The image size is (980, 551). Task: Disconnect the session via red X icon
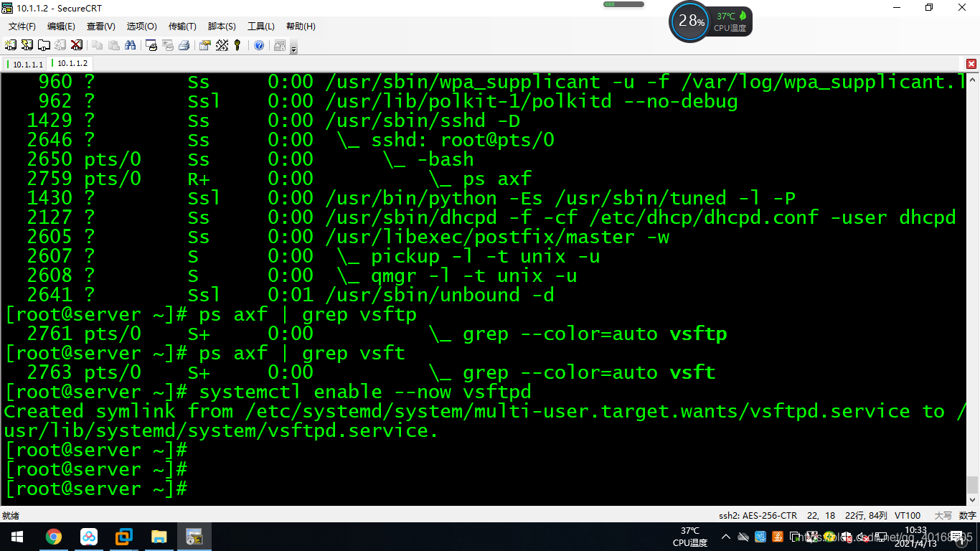[77, 45]
